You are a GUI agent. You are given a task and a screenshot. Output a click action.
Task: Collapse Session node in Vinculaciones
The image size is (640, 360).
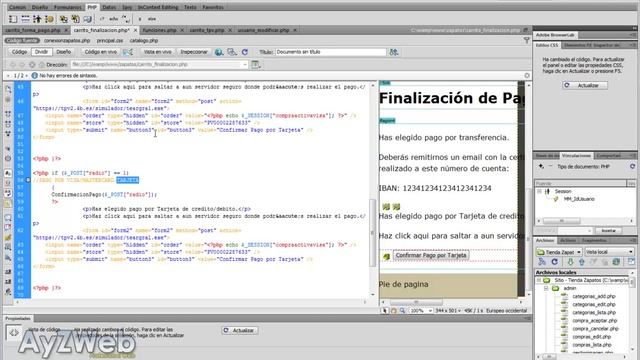(539, 191)
